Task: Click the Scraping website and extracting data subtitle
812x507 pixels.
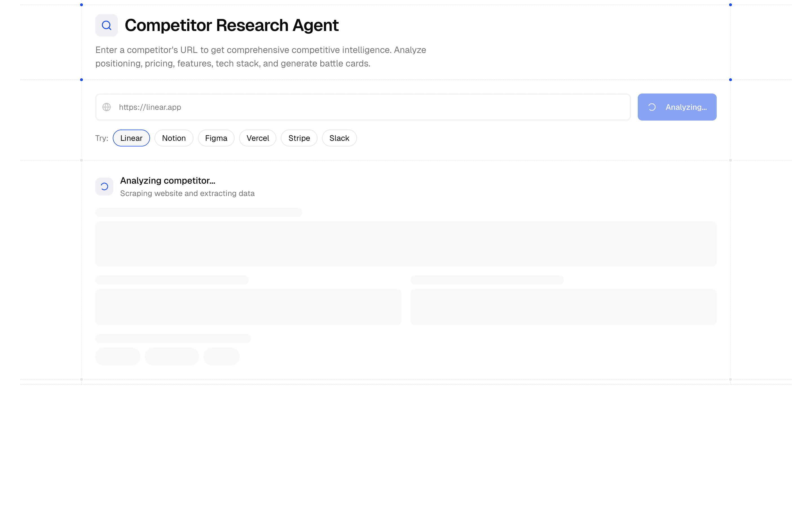Action: point(187,193)
